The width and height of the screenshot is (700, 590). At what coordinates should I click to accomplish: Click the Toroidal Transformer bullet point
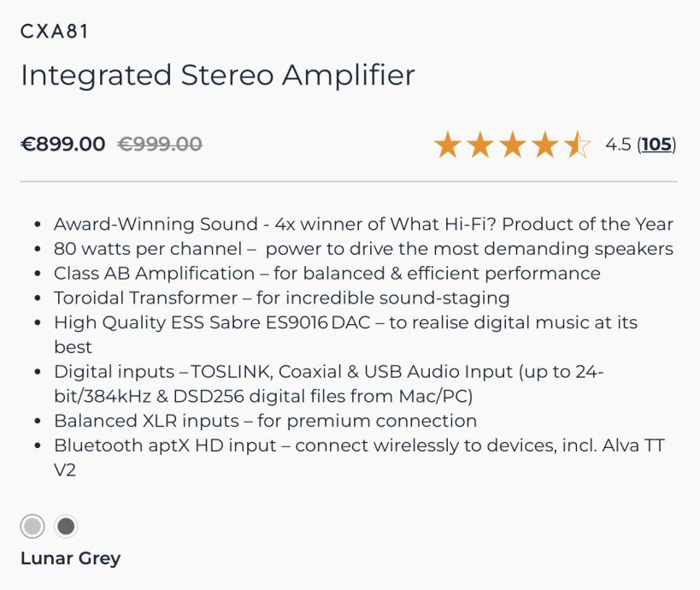pyautogui.click(x=281, y=298)
